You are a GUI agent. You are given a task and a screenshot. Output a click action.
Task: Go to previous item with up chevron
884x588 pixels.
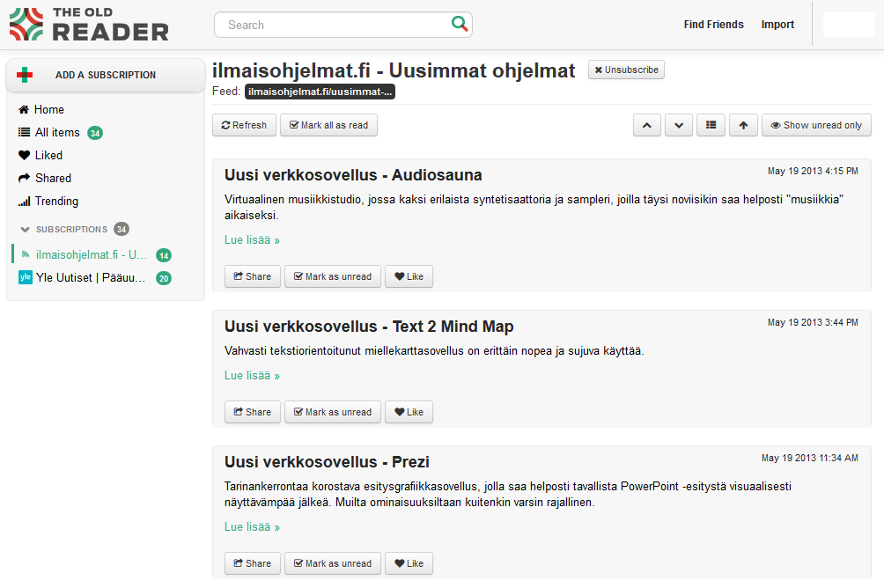coord(647,125)
